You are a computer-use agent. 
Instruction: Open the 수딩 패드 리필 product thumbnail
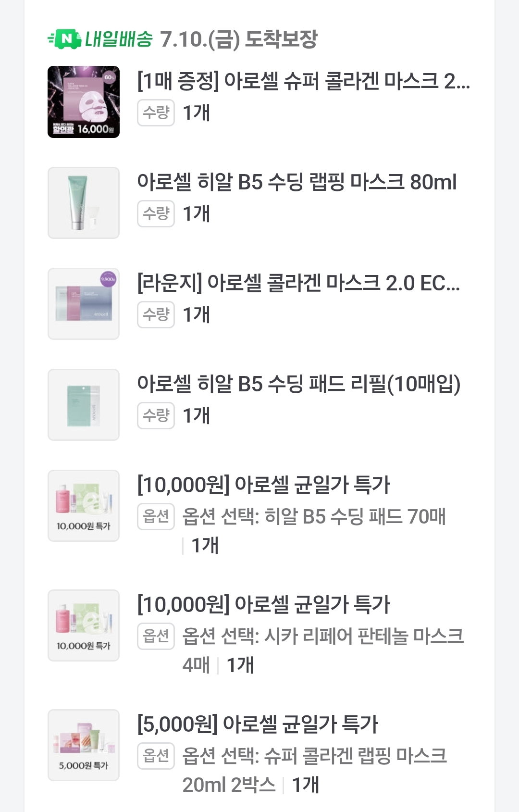click(x=84, y=405)
